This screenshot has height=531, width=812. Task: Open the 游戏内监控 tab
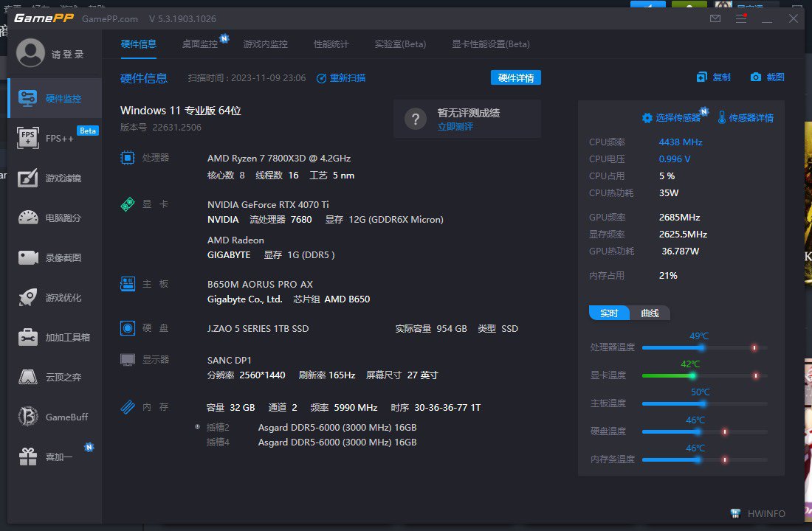pos(265,44)
